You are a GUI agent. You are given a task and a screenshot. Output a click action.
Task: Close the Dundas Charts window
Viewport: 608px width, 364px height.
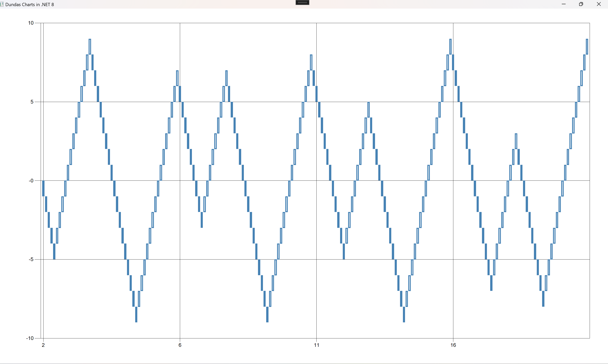(599, 4)
